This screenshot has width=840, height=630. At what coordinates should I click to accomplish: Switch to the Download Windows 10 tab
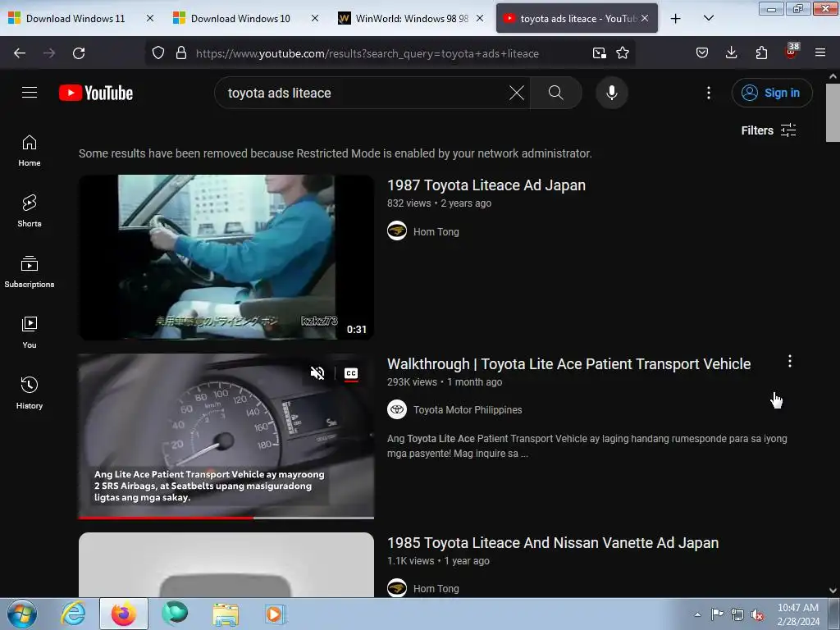pos(240,18)
